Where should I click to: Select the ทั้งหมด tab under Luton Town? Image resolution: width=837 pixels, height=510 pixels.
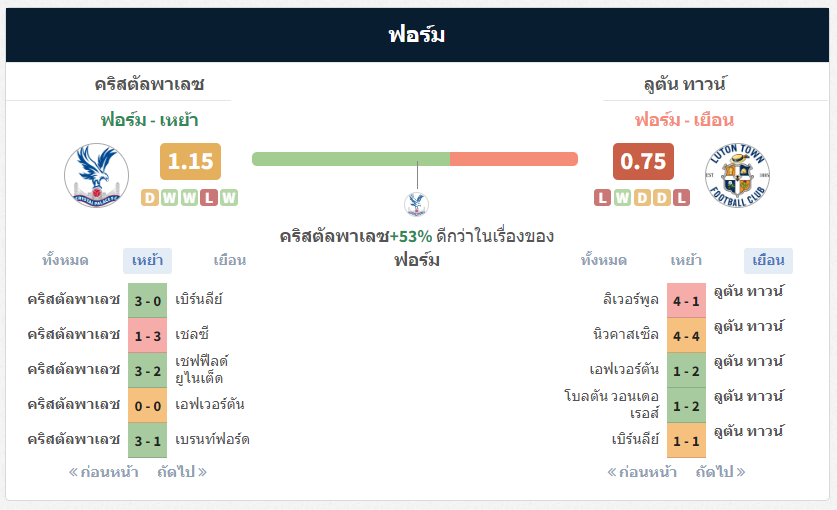point(604,261)
